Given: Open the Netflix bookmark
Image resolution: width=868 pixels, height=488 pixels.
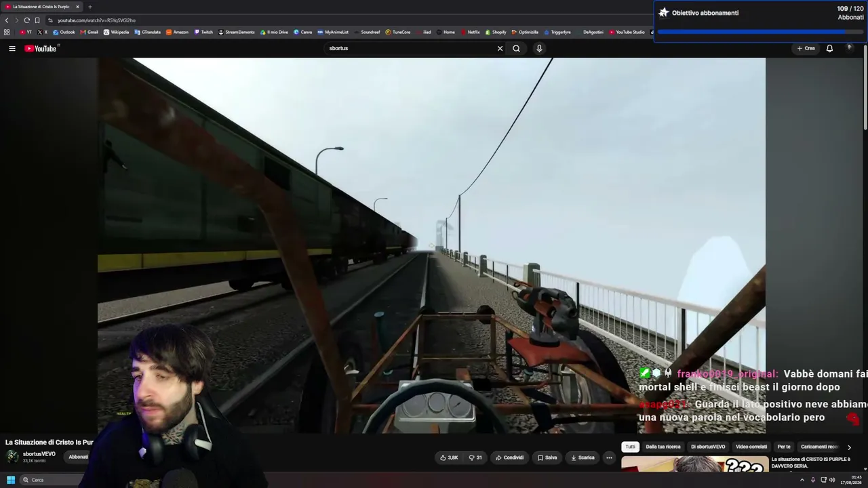Looking at the screenshot, I should click(x=470, y=32).
